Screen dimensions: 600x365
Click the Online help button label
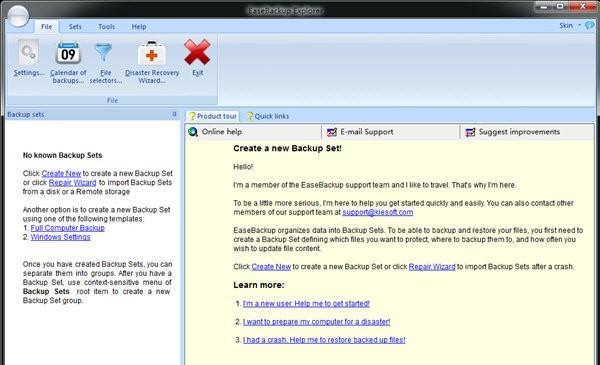pos(222,132)
